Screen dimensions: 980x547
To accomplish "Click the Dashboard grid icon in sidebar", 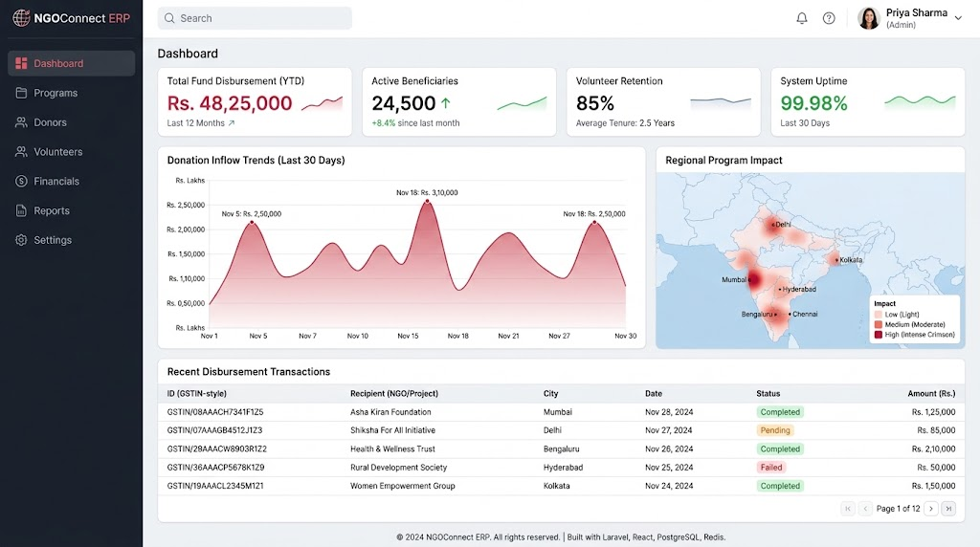I will pos(21,63).
